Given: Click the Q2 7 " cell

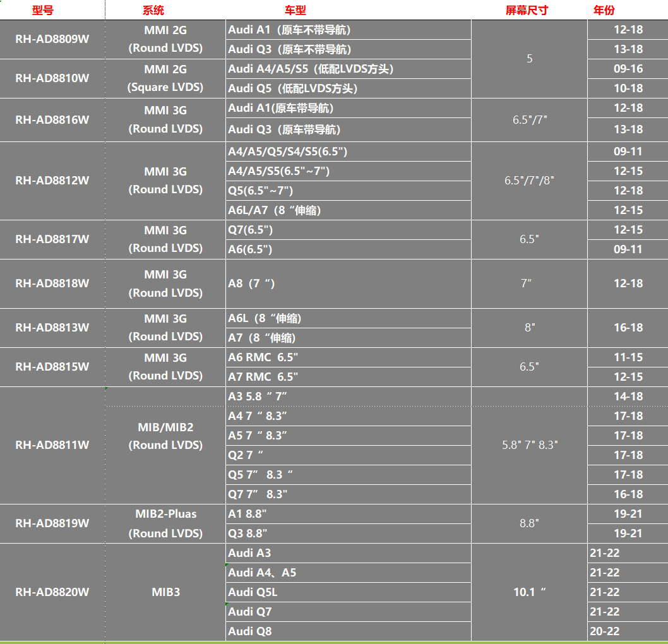Looking at the screenshot, I should tap(349, 456).
